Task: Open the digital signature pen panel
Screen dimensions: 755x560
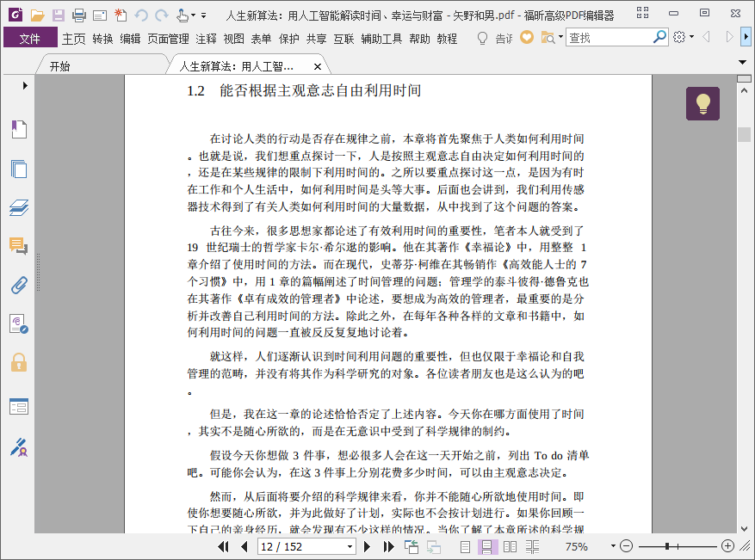Action: click(19, 447)
